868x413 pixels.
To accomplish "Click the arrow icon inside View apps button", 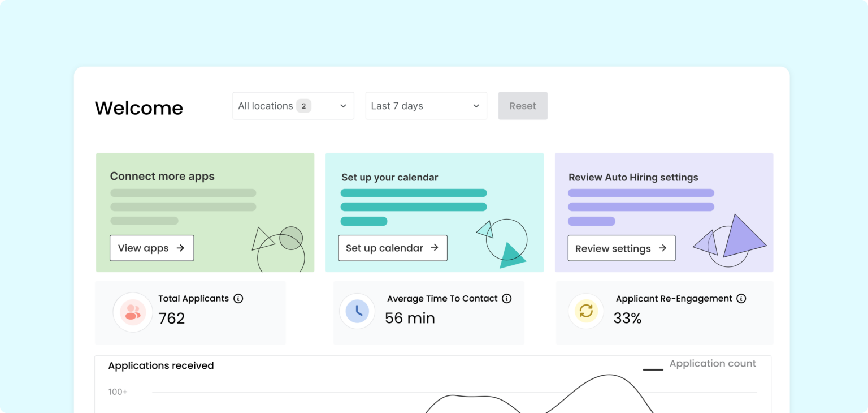I will pyautogui.click(x=182, y=248).
